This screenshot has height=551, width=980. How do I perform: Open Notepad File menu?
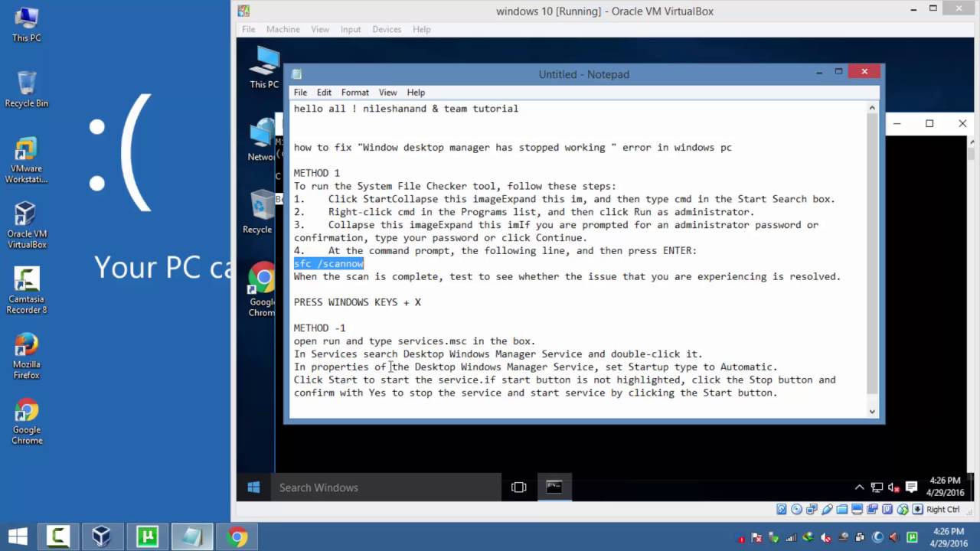click(300, 92)
